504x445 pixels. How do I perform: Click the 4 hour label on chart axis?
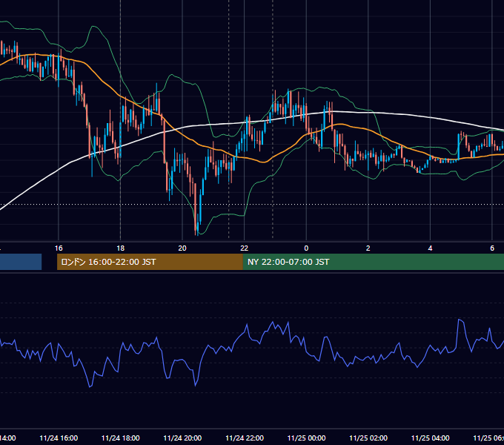[x=430, y=248]
